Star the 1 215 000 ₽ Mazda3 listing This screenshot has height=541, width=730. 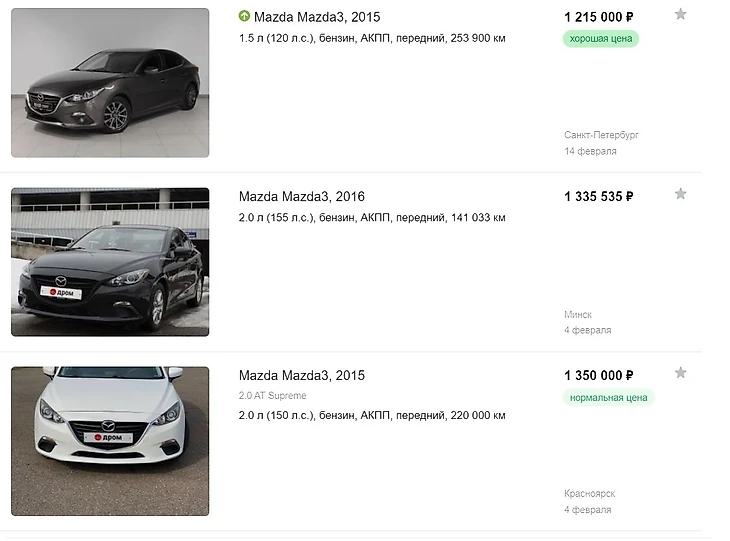pyautogui.click(x=680, y=14)
